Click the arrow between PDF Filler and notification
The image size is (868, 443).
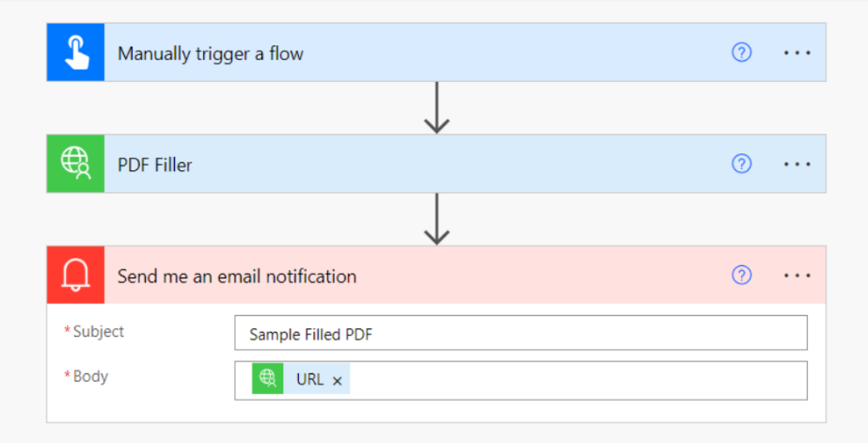pyautogui.click(x=436, y=219)
